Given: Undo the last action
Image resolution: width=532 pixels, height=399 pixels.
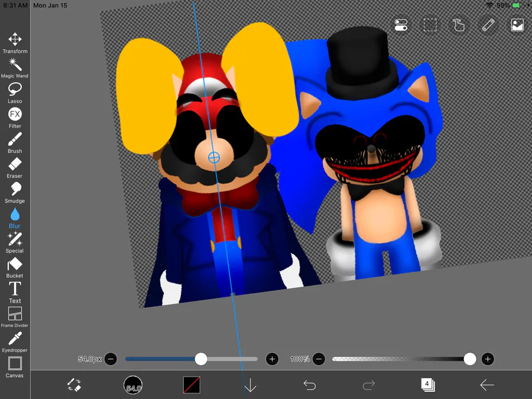Looking at the screenshot, I should (x=309, y=385).
